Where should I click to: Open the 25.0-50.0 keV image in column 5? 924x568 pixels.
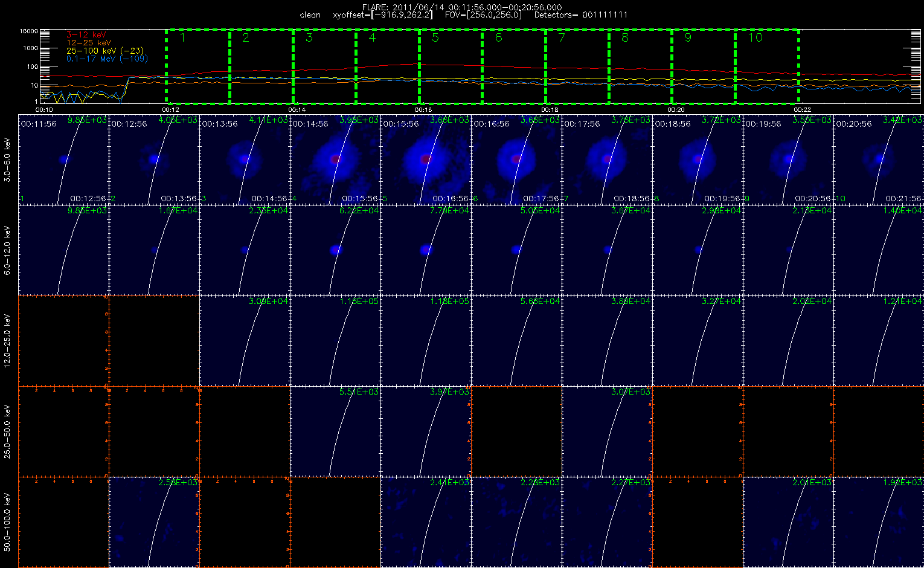[426, 431]
